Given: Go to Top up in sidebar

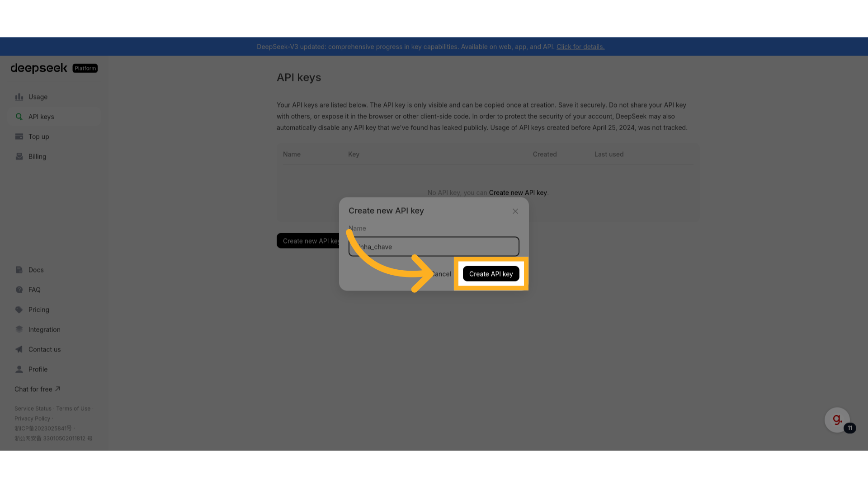Looking at the screenshot, I should 54,136.
